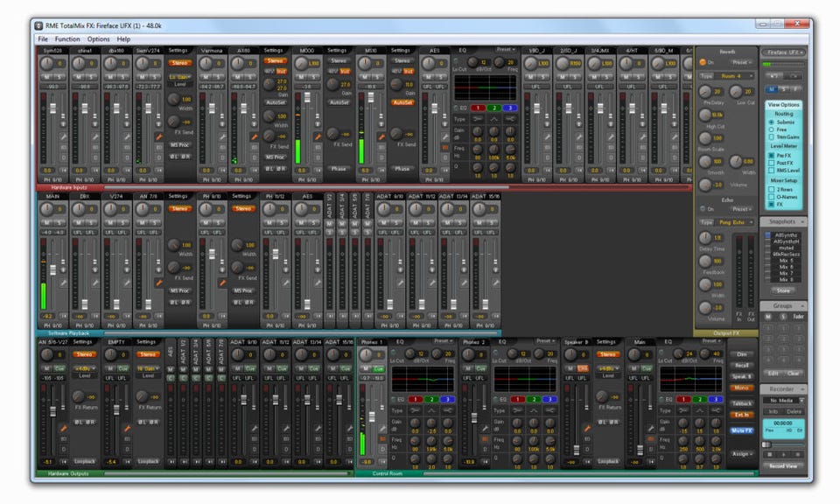840x504 pixels.
Task: Open the File menu
Action: [x=43, y=39]
